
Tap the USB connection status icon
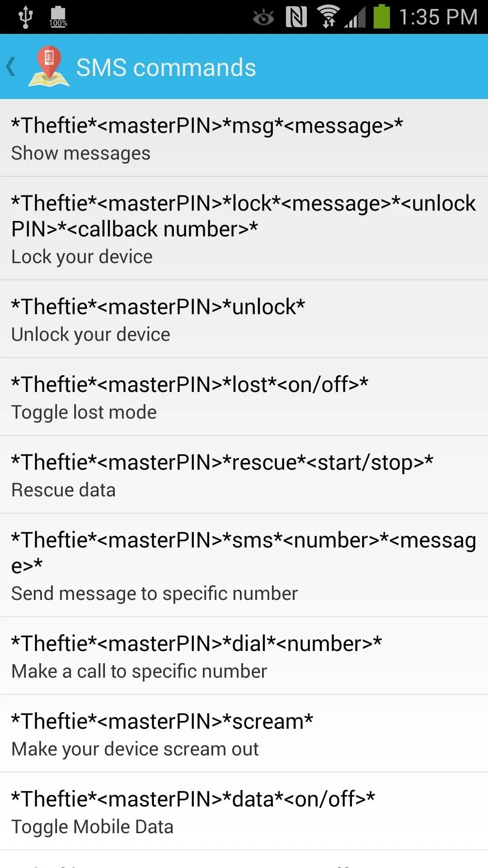pyautogui.click(x=25, y=17)
